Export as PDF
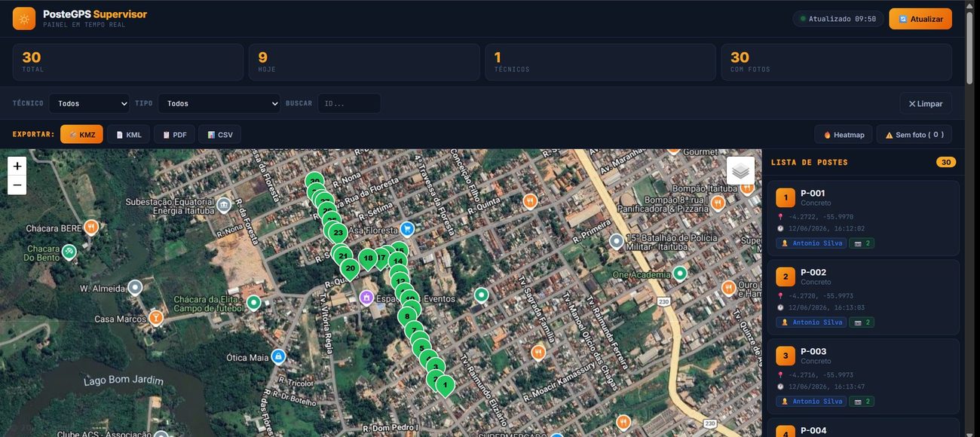Image resolution: width=980 pixels, height=437 pixels. 174,134
